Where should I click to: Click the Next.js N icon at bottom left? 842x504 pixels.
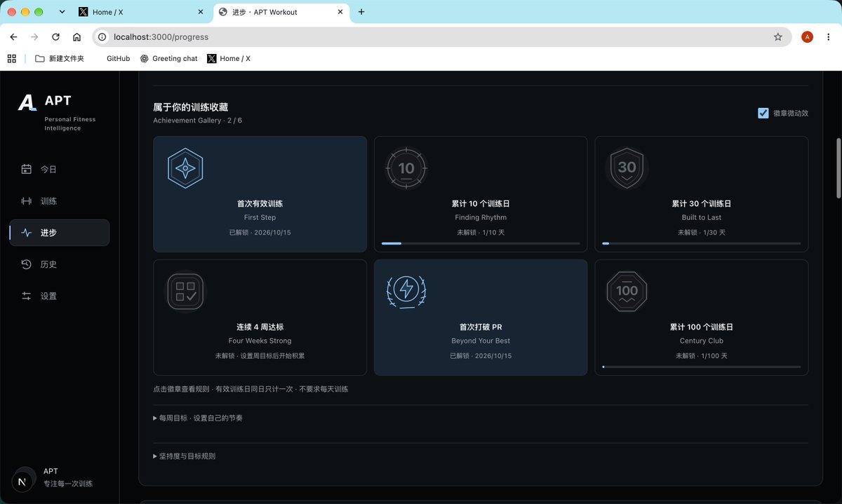(x=23, y=482)
